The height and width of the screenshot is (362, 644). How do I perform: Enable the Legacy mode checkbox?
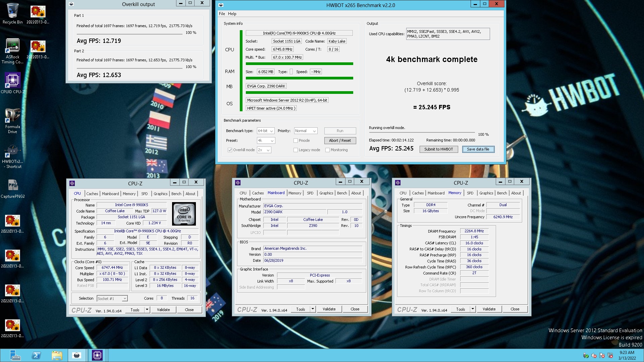pyautogui.click(x=296, y=150)
